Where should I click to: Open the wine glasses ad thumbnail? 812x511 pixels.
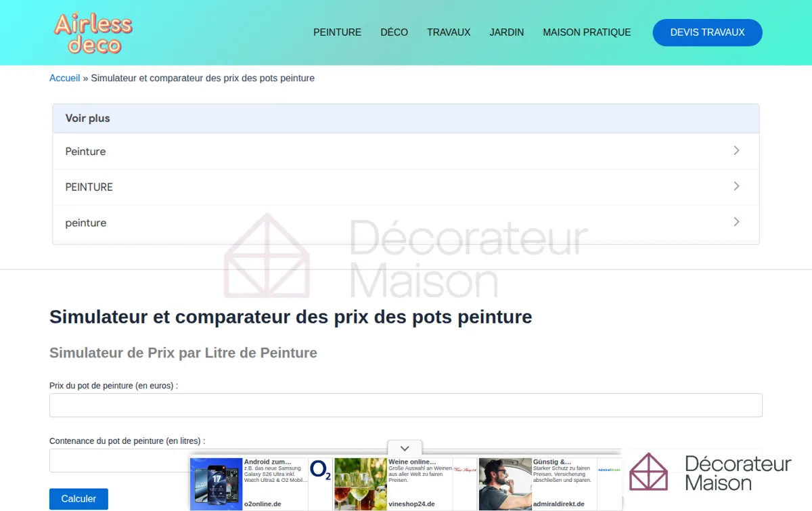point(360,484)
